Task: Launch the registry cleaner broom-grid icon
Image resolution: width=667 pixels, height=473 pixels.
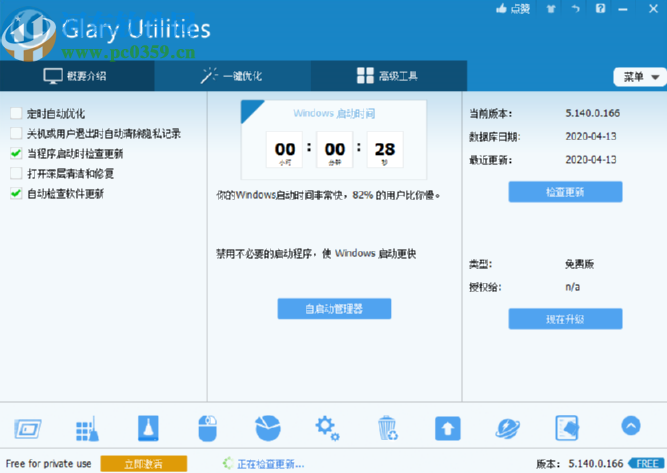Action: tap(87, 428)
